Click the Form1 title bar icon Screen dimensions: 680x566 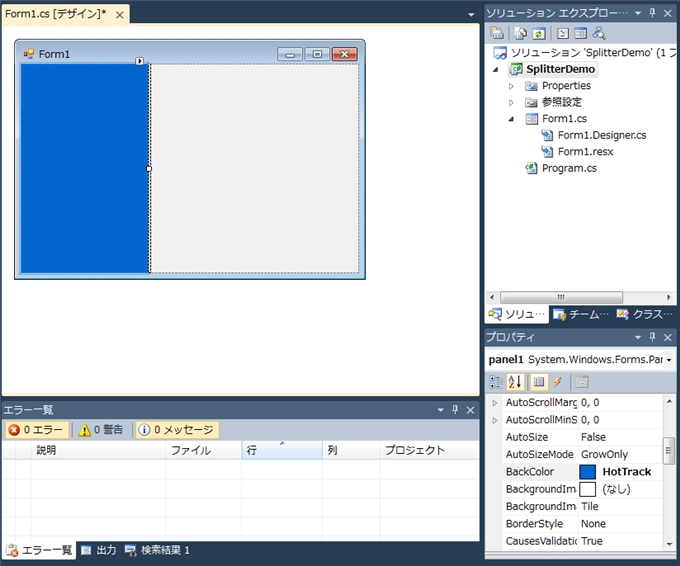pyautogui.click(x=29, y=54)
